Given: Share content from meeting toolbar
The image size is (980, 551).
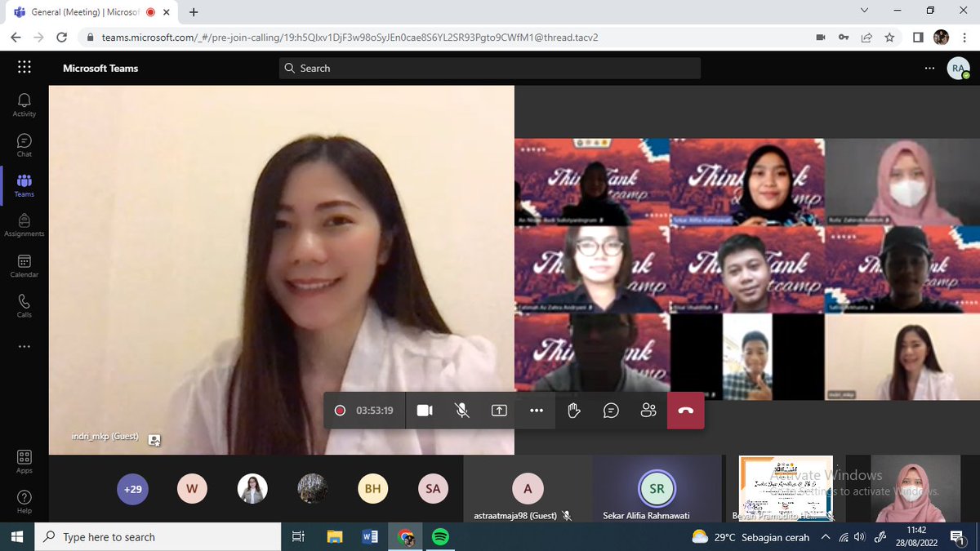Looking at the screenshot, I should point(499,411).
